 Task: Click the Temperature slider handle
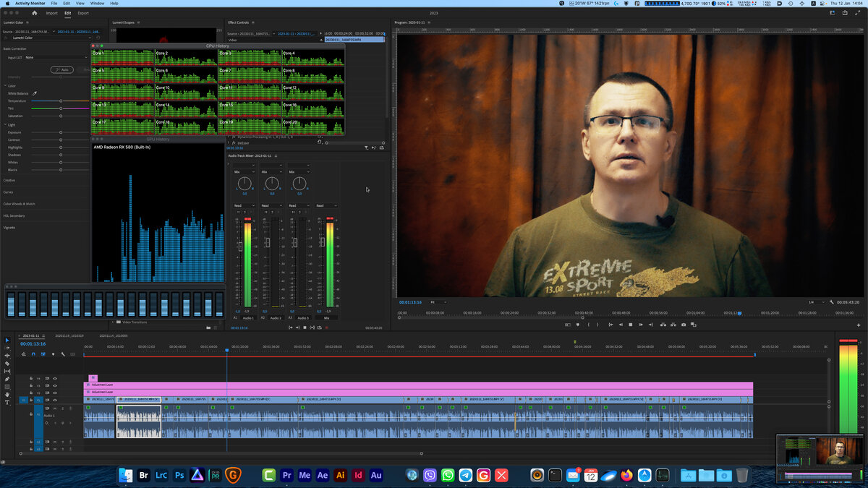61,101
